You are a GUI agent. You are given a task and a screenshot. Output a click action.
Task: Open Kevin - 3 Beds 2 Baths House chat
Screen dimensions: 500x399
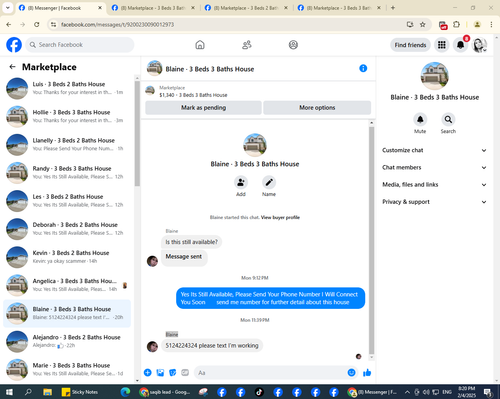click(67, 257)
